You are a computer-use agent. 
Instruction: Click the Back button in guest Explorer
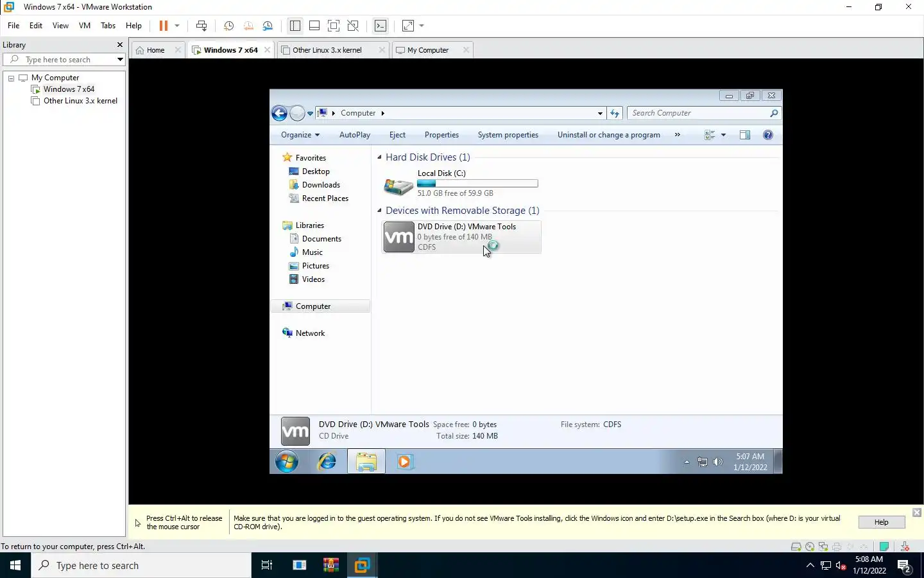click(279, 113)
